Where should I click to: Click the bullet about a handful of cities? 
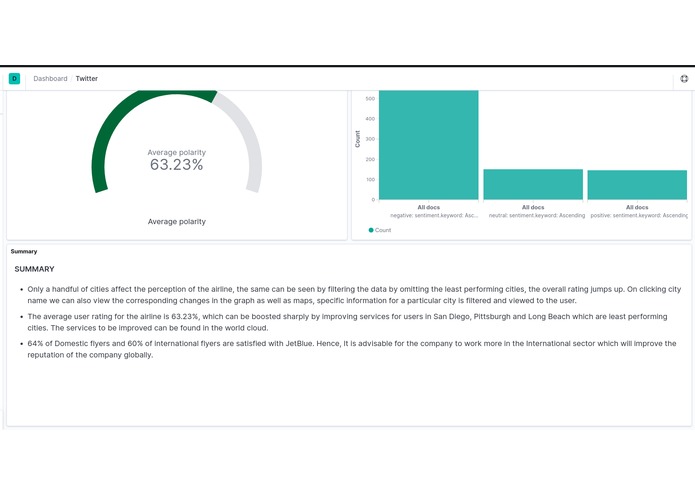coord(354,295)
